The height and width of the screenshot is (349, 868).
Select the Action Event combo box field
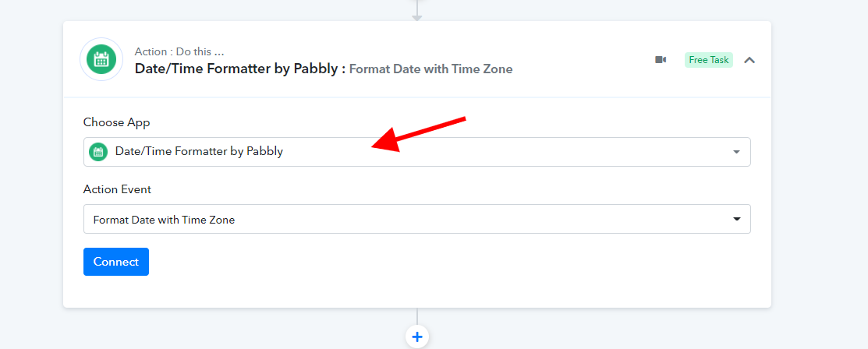pos(416,219)
